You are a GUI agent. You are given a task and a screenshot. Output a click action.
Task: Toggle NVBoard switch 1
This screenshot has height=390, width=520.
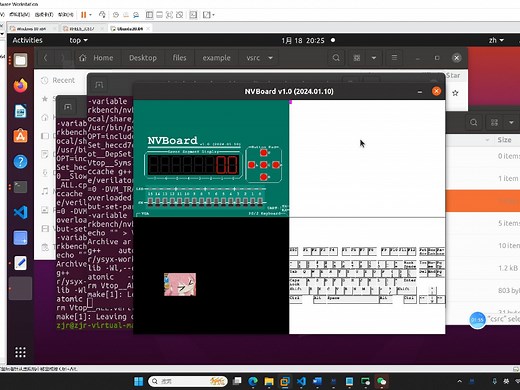(253, 201)
